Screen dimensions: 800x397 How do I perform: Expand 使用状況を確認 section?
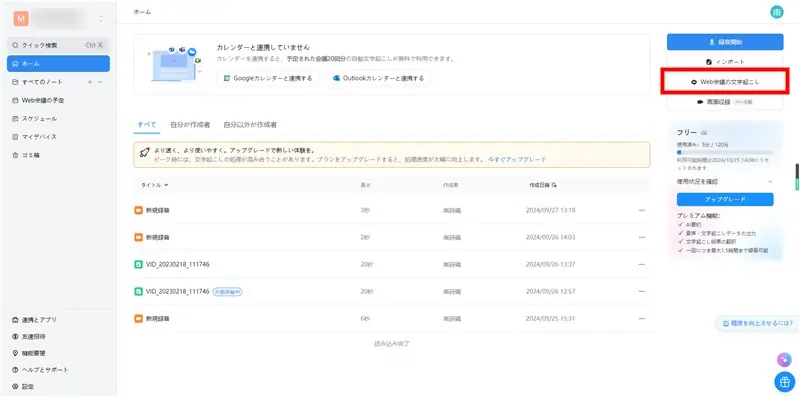[724, 182]
